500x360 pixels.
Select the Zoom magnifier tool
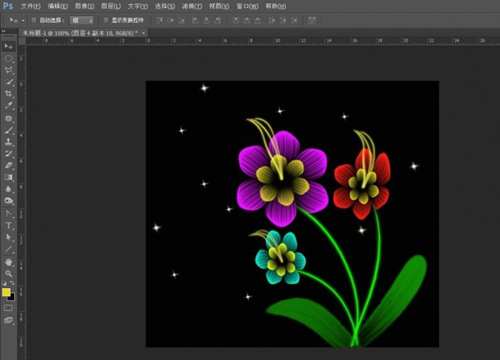click(x=8, y=274)
